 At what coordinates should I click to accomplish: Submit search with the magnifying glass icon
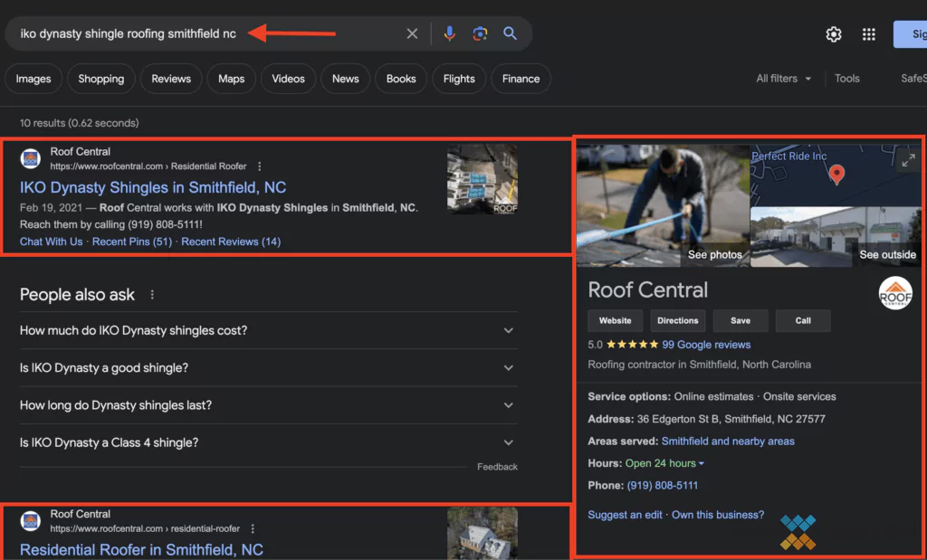click(x=511, y=33)
